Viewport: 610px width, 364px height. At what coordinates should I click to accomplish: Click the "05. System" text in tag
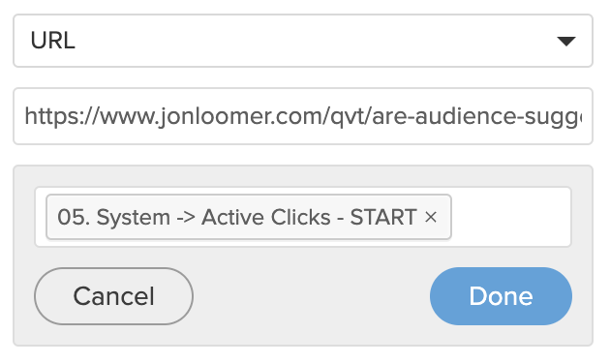(113, 217)
